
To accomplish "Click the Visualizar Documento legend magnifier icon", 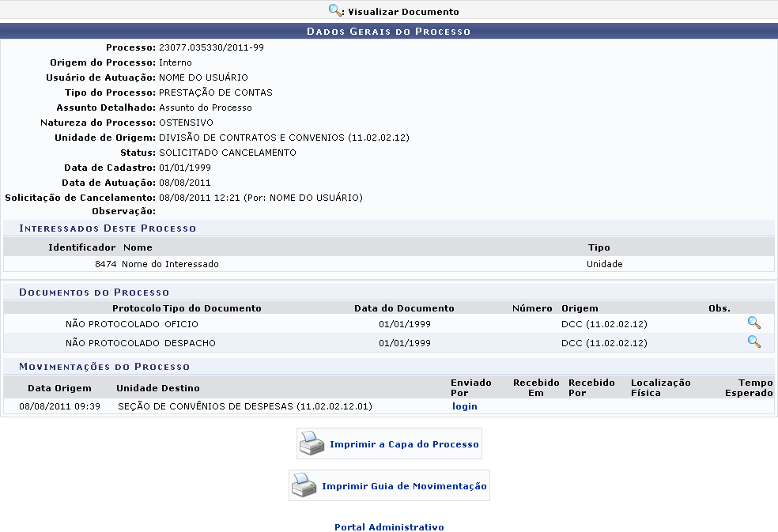I will pos(335,11).
